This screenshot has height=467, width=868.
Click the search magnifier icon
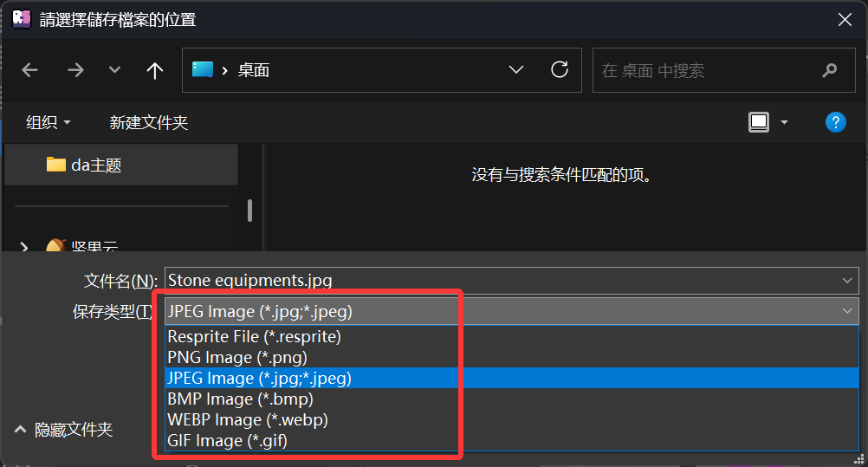(x=830, y=70)
